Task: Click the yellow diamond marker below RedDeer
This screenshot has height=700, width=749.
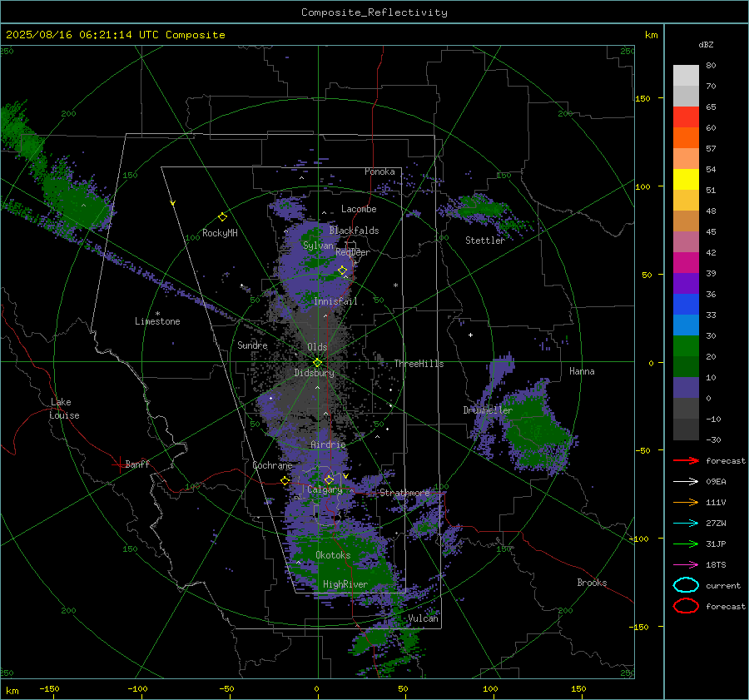Action: tap(342, 271)
